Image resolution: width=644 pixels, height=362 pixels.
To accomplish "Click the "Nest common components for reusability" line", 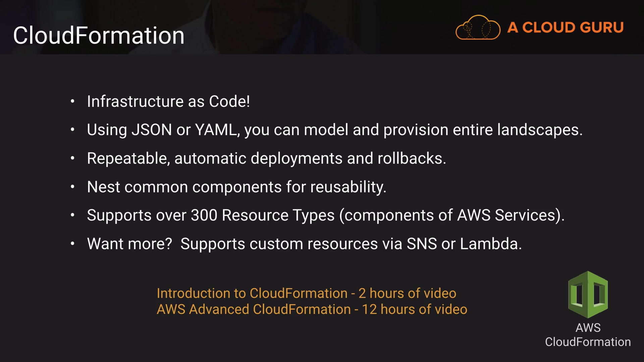I will click(x=236, y=187).
